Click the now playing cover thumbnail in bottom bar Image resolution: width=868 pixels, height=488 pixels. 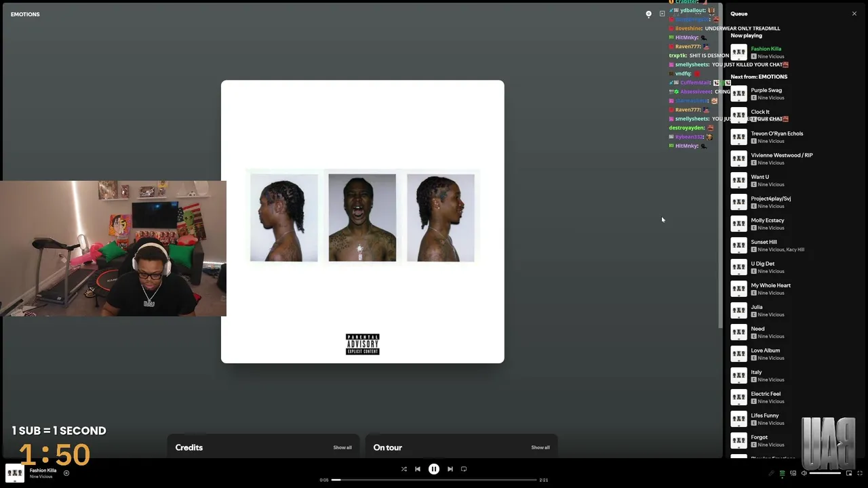(x=14, y=473)
